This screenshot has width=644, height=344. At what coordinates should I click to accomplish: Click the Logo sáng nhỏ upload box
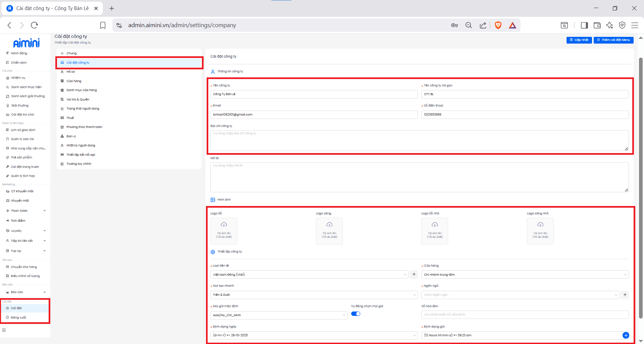(540, 231)
